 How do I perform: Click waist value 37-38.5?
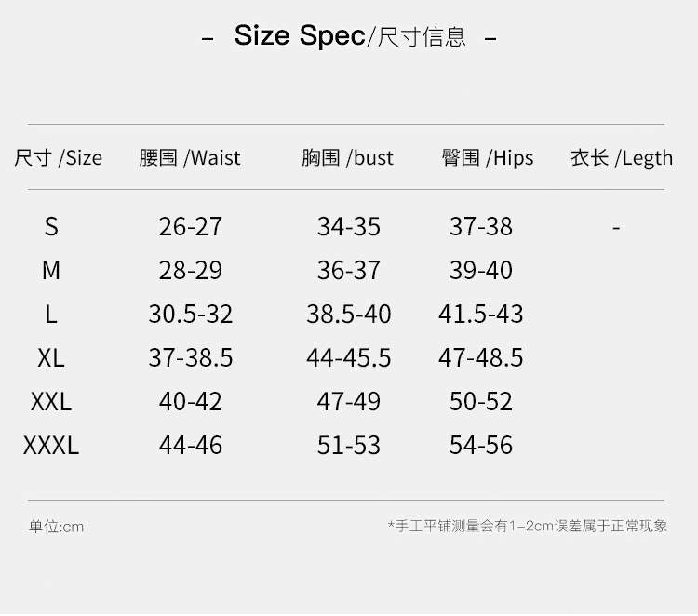[x=191, y=357]
